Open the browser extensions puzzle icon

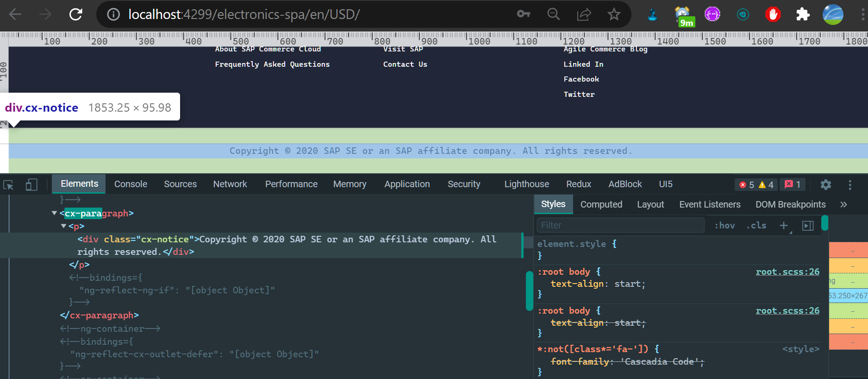coord(803,14)
